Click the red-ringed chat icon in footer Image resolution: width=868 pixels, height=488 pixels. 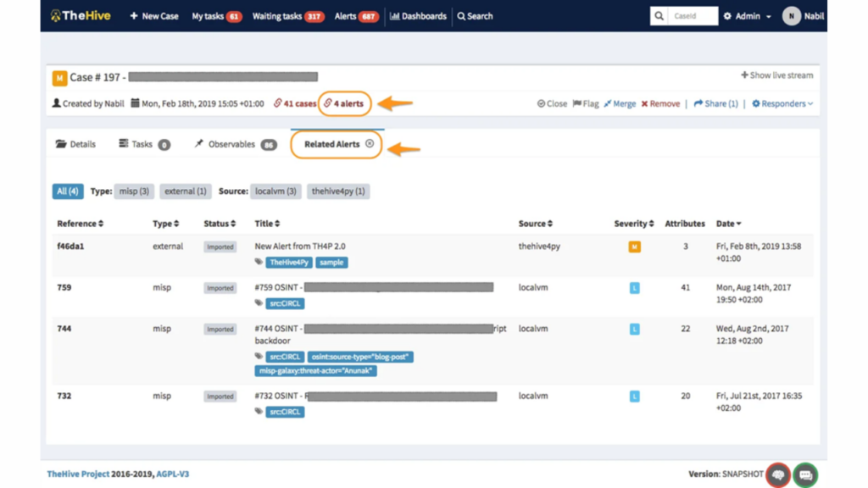[x=778, y=474]
